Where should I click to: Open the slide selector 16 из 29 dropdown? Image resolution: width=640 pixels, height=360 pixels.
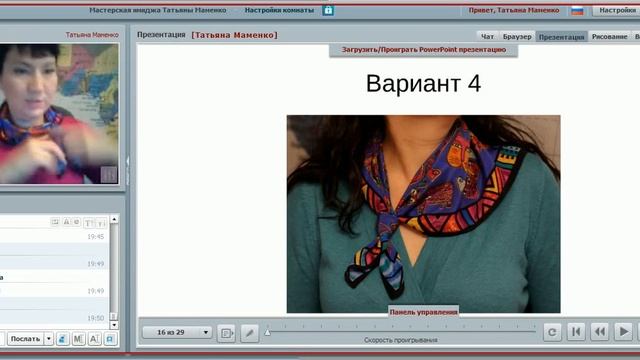click(x=177, y=332)
